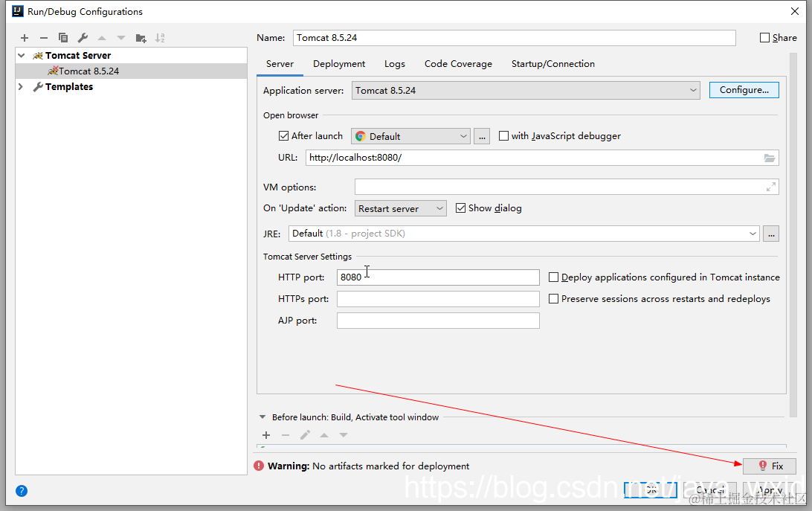Open edit templates wrench icon
812x511 pixels.
(83, 38)
